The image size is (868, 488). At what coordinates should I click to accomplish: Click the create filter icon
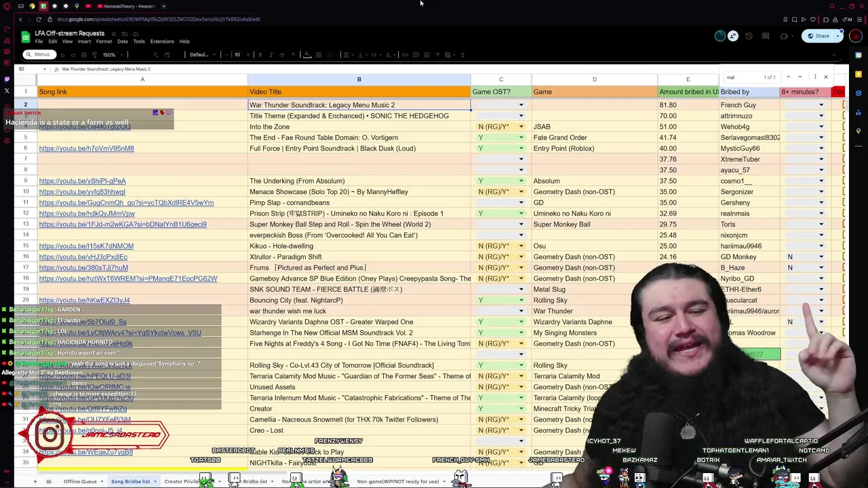(437, 55)
